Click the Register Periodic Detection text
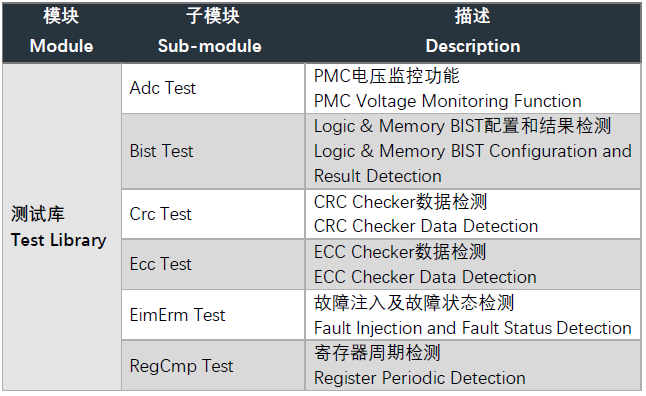Screen dimensions: 646x396 click(x=419, y=378)
